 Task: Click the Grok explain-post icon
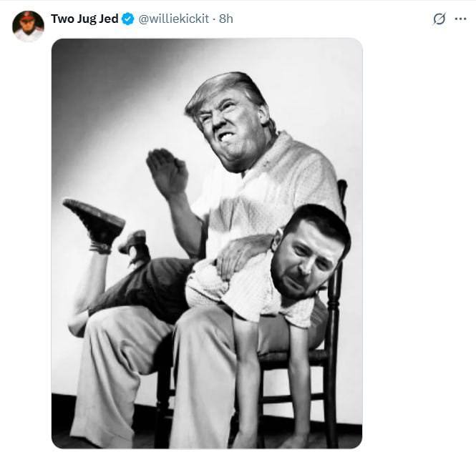click(x=439, y=19)
